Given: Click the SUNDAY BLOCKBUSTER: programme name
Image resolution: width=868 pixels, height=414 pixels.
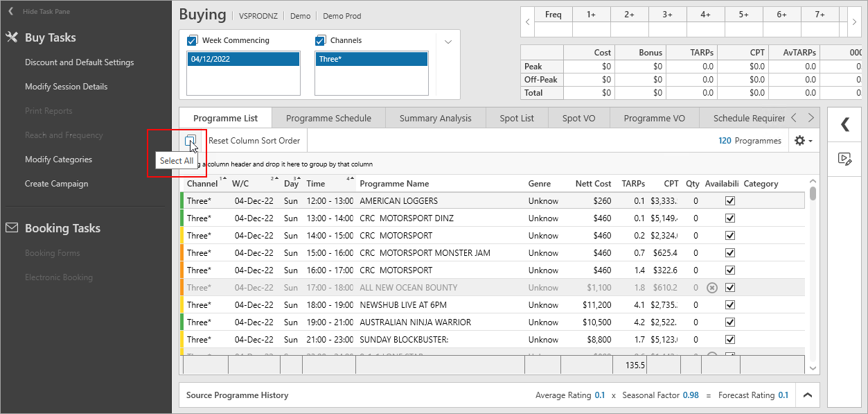Looking at the screenshot, I should click(405, 340).
